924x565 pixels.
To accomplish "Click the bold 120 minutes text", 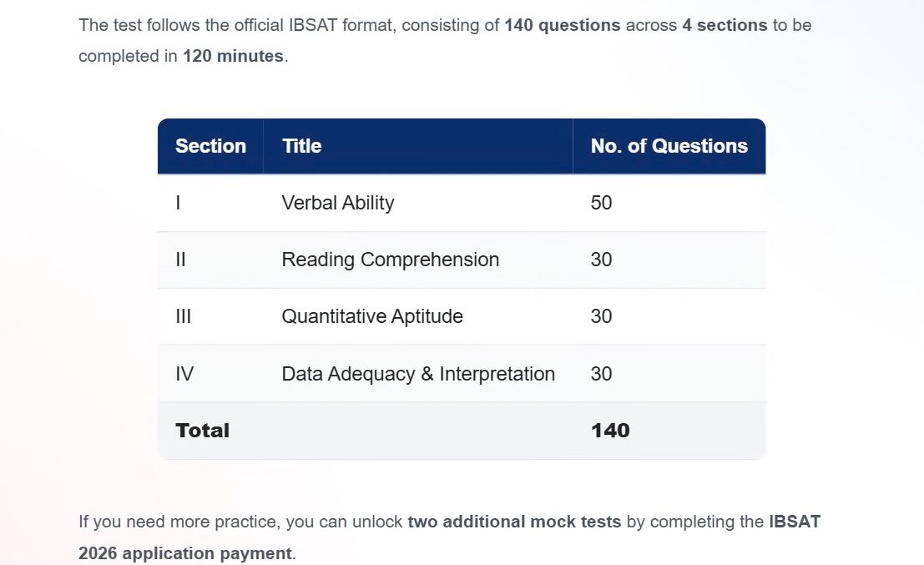I will [x=234, y=56].
